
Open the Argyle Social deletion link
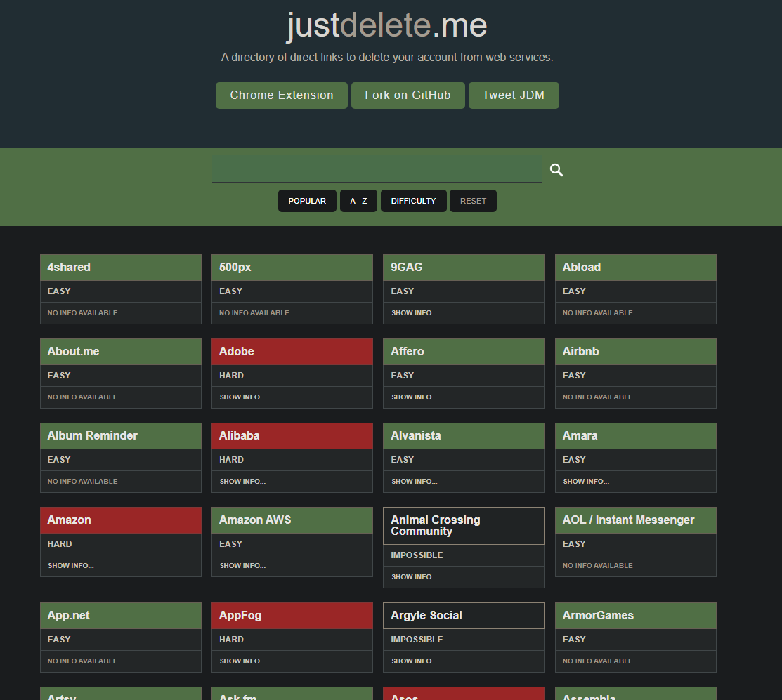point(463,616)
